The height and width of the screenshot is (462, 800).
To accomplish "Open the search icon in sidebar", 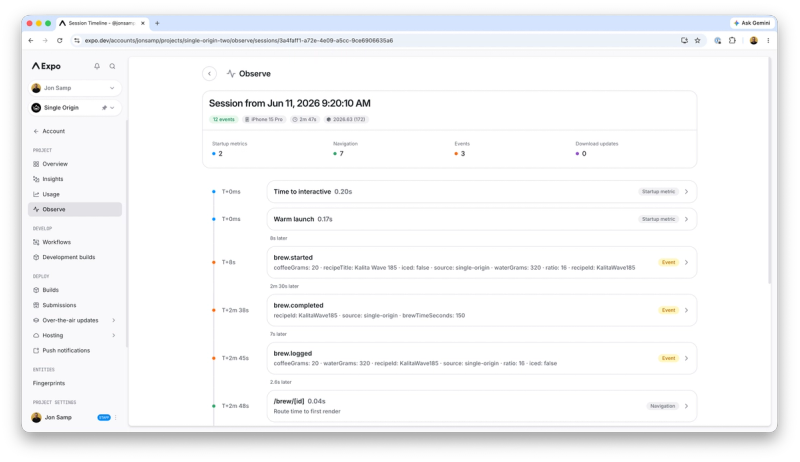I will click(x=112, y=66).
